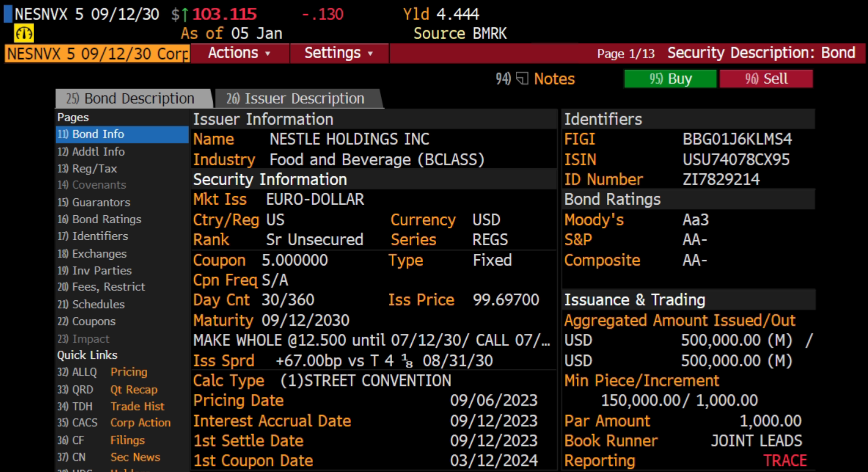This screenshot has height=472, width=868.
Task: Click the Day Cnt 30/360 value
Action: [288, 300]
